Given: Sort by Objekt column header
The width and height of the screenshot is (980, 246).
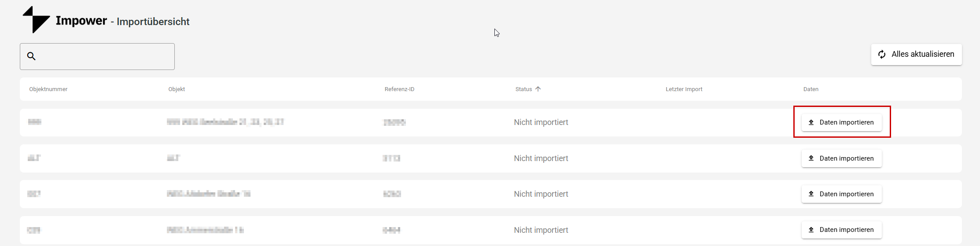Looking at the screenshot, I should [177, 89].
